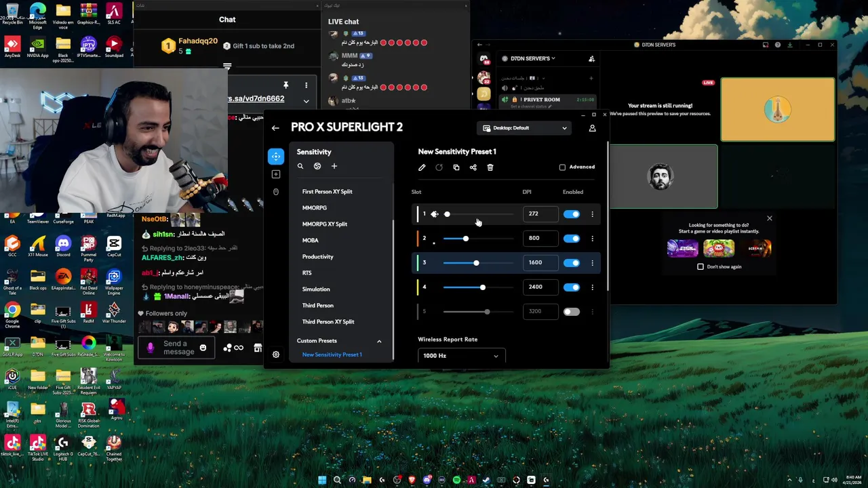868x488 pixels.
Task: Click the slot 3 DPI slider handle
Action: [476, 263]
